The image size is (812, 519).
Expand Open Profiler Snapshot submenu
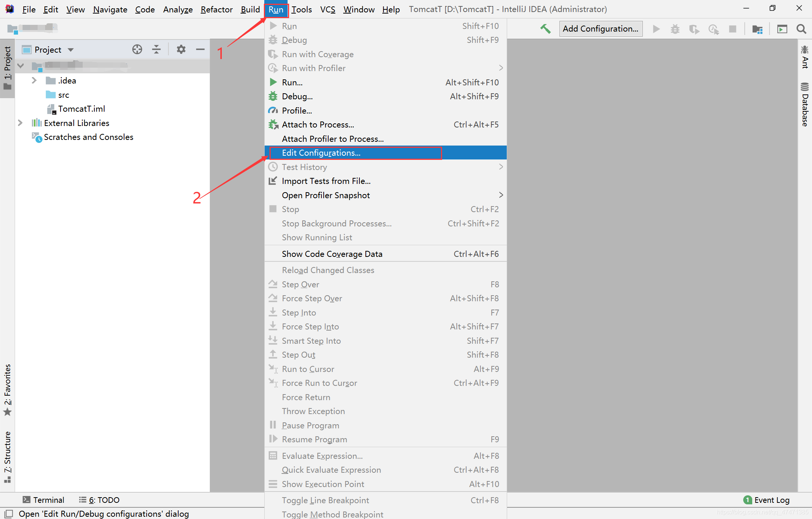point(386,195)
